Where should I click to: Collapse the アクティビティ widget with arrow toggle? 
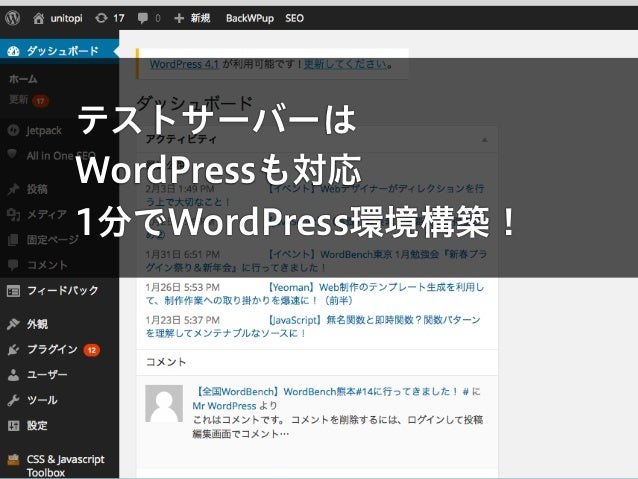484,140
